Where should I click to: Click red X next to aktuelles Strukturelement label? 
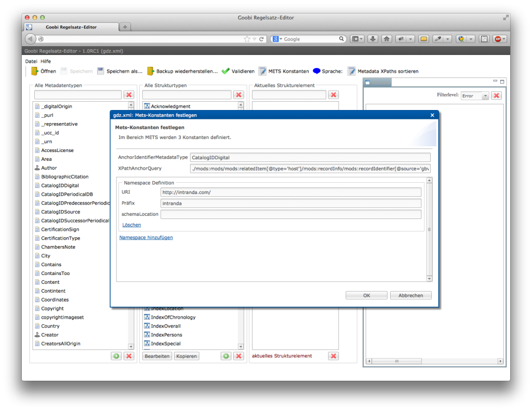pos(334,356)
